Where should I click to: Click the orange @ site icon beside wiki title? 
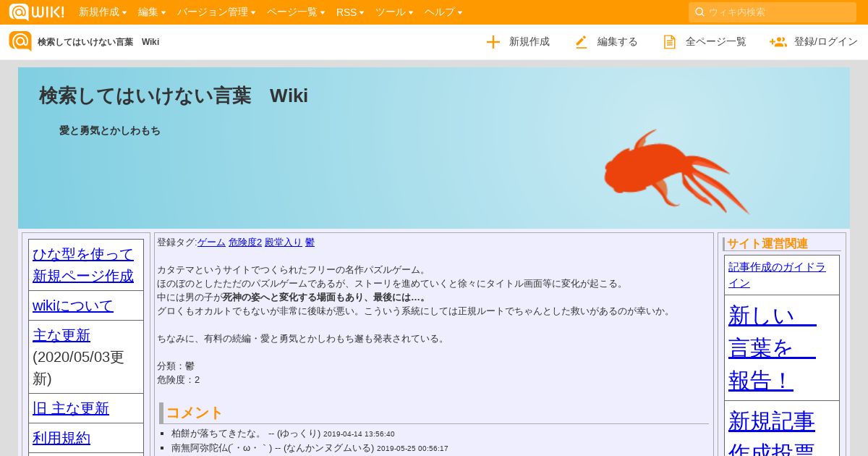pyautogui.click(x=20, y=41)
